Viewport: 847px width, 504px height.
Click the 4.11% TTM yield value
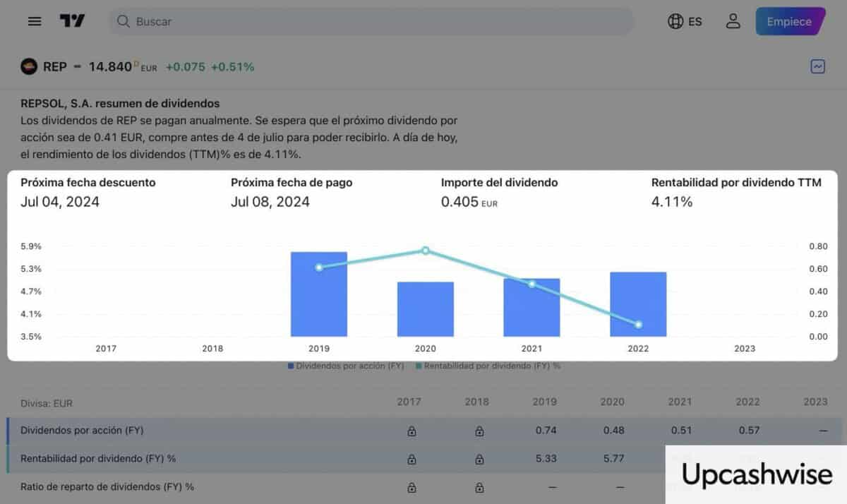[x=672, y=203]
